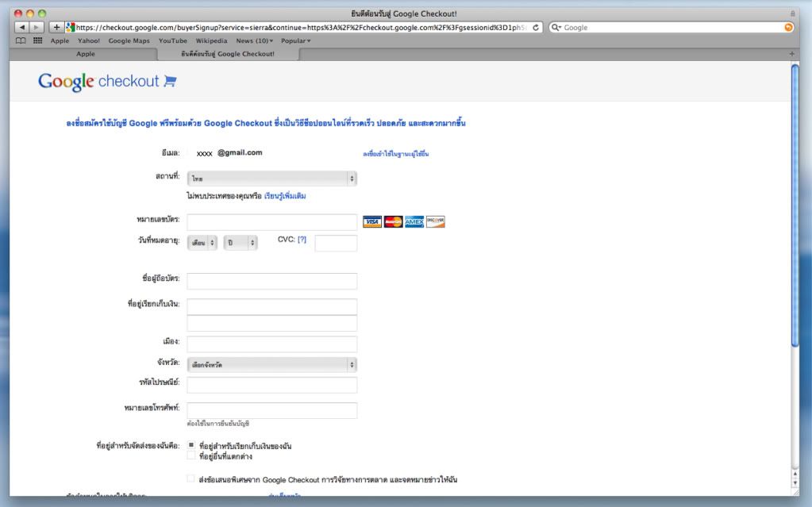Screen dimensions: 812x507
Task: Click the site favicon in the address bar
Action: point(71,27)
